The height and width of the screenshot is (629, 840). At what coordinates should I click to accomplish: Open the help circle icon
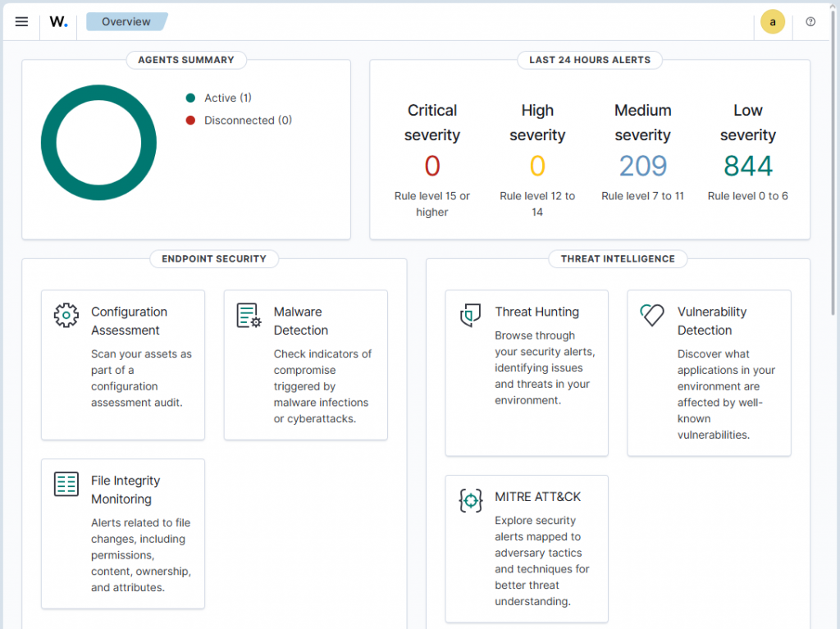810,22
